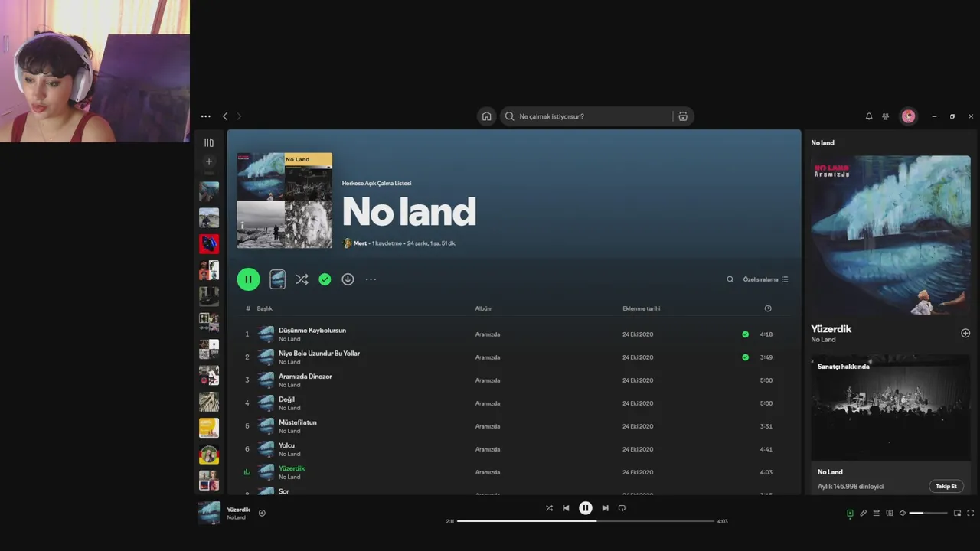
Task: Go back with the left arrow
Action: [225, 116]
